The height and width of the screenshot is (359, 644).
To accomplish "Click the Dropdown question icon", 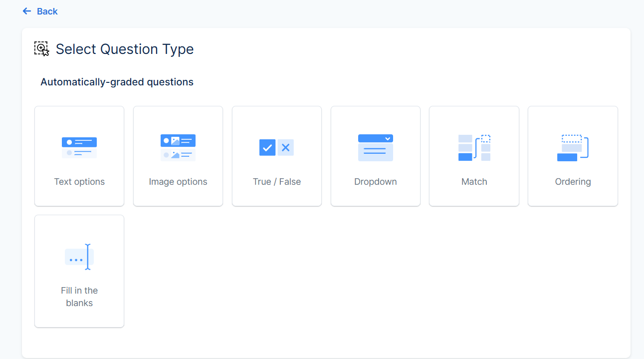I will (376, 148).
